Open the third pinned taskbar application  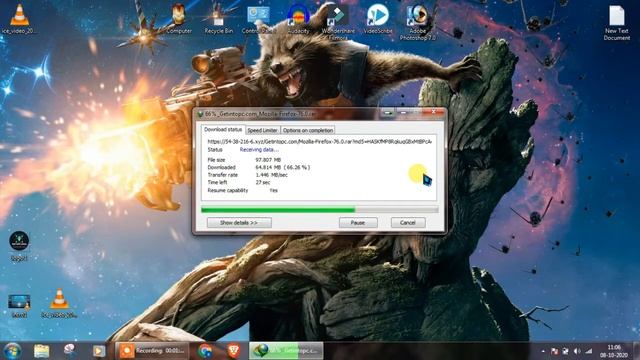(x=70, y=351)
